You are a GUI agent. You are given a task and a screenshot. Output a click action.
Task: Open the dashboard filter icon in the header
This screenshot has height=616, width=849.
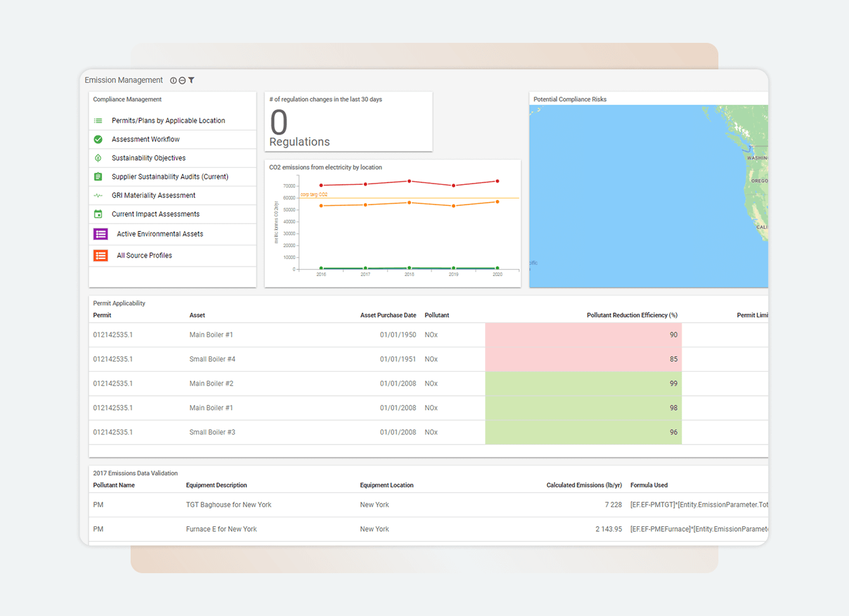(x=191, y=80)
